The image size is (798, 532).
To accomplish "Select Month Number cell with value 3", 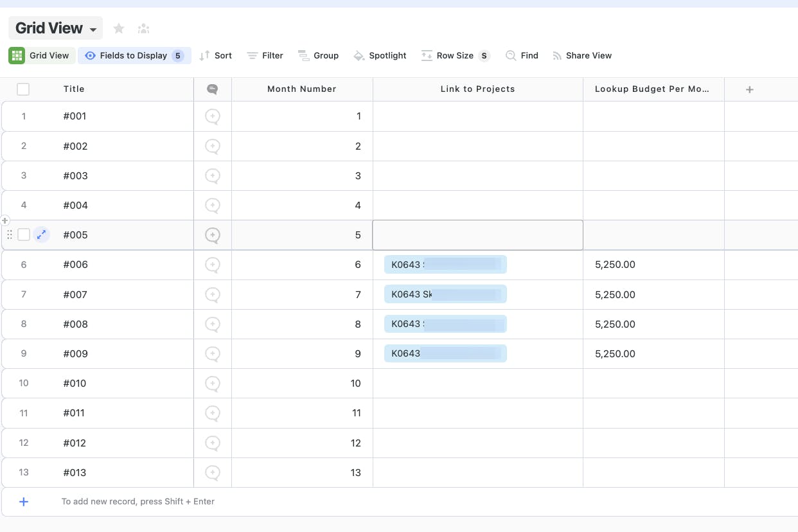I will 302,176.
